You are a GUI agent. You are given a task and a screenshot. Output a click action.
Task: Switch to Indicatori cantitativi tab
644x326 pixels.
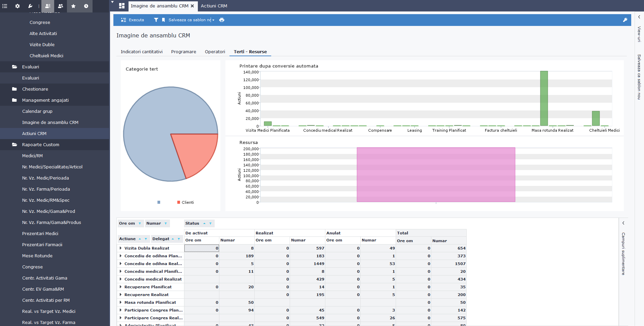point(141,52)
